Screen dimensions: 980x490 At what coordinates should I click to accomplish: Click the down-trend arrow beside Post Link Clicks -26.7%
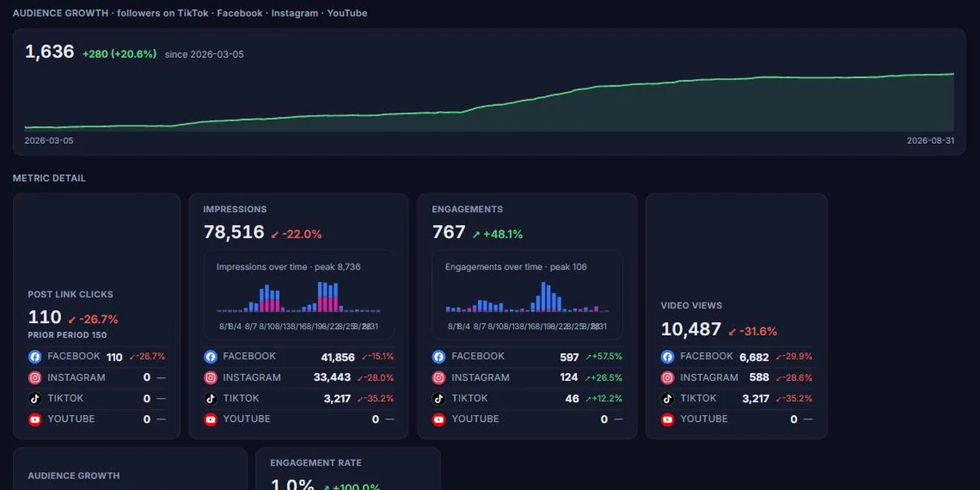(72, 320)
